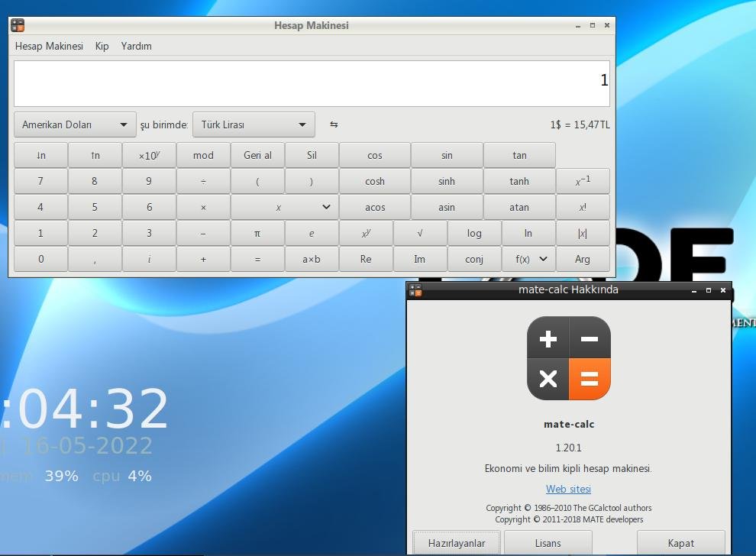Click the calculator display field

click(x=312, y=83)
